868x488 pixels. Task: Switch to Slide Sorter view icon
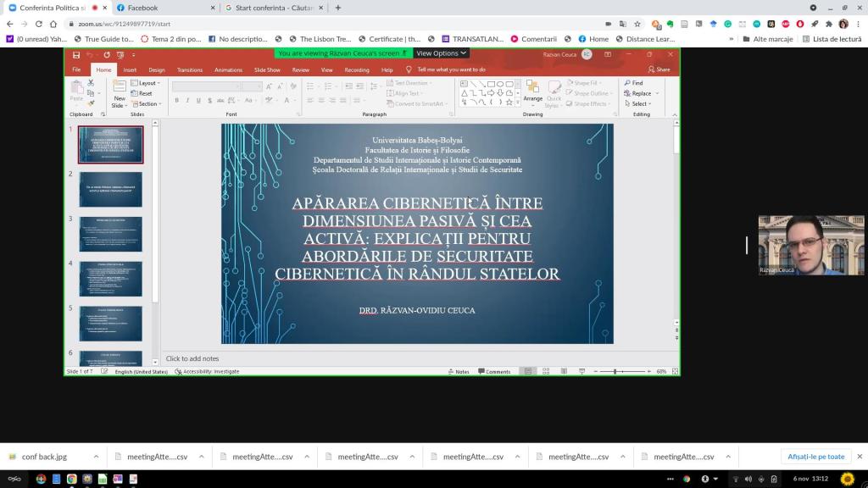point(544,371)
